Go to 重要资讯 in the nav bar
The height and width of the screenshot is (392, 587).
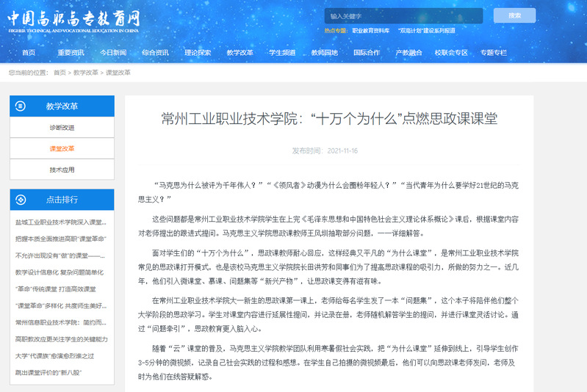click(71, 53)
